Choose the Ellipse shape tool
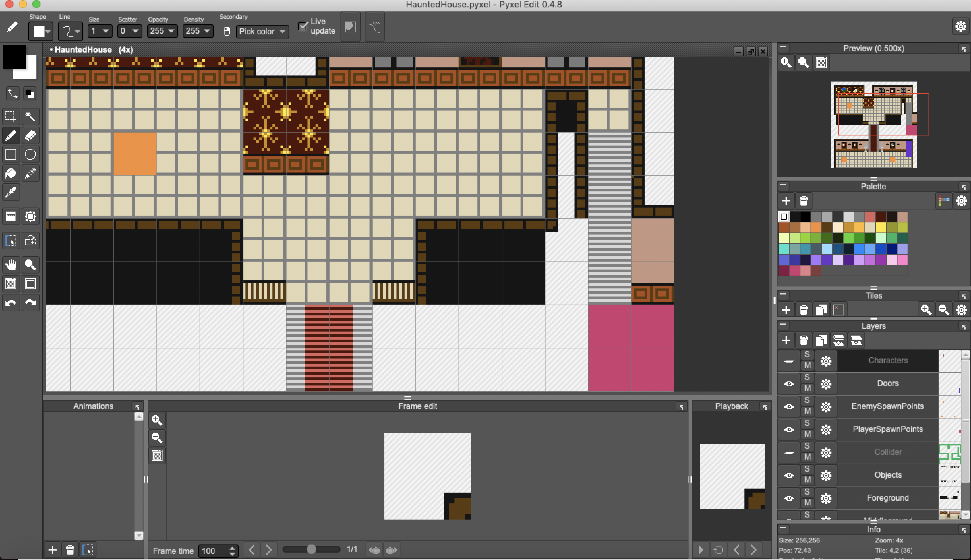This screenshot has width=971, height=560. pos(30,155)
